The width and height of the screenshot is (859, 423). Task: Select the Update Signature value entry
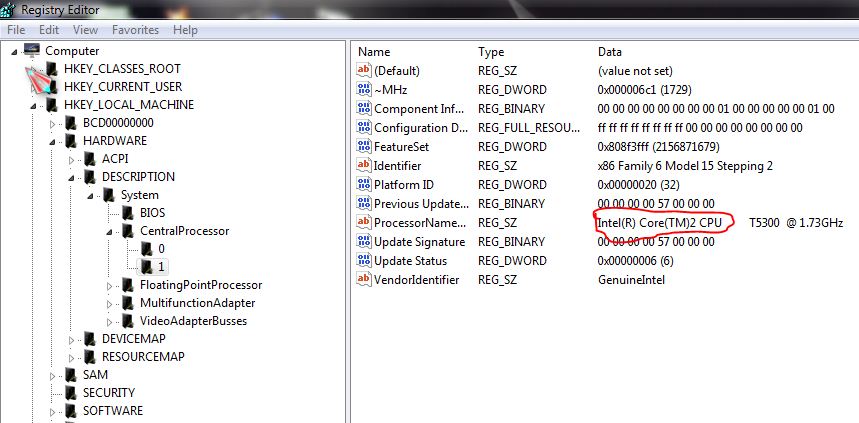420,242
